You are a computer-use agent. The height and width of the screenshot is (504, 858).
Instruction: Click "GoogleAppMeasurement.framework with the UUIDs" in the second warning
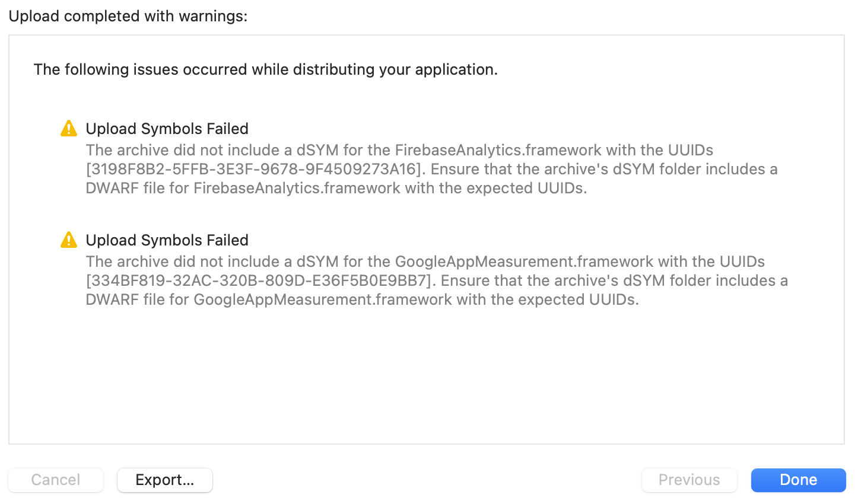tap(580, 261)
